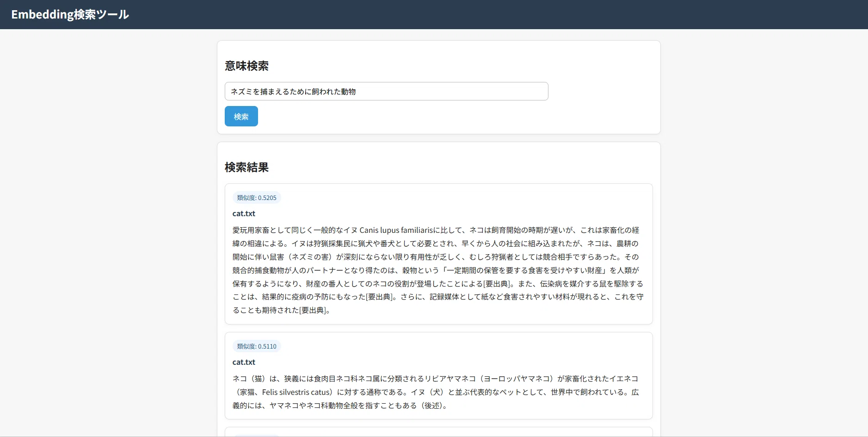Click the Embedding検索ツール header title
This screenshot has height=437, width=868.
[70, 14]
